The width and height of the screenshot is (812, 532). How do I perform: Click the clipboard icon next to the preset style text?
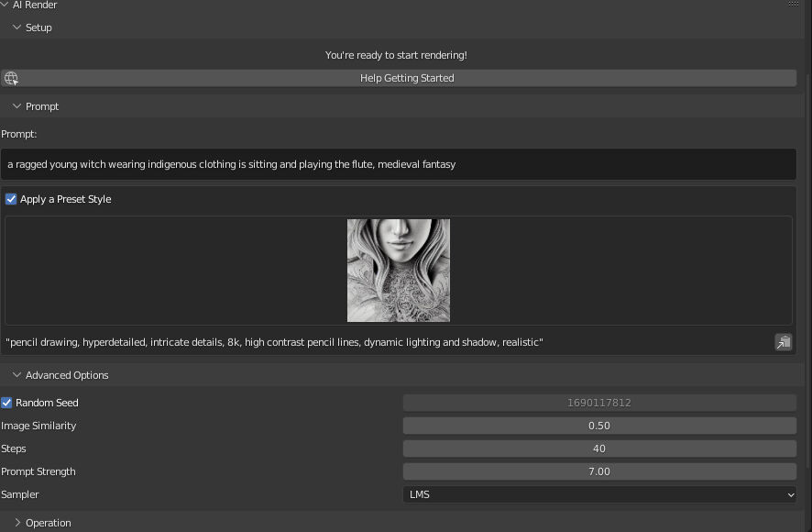tap(784, 342)
